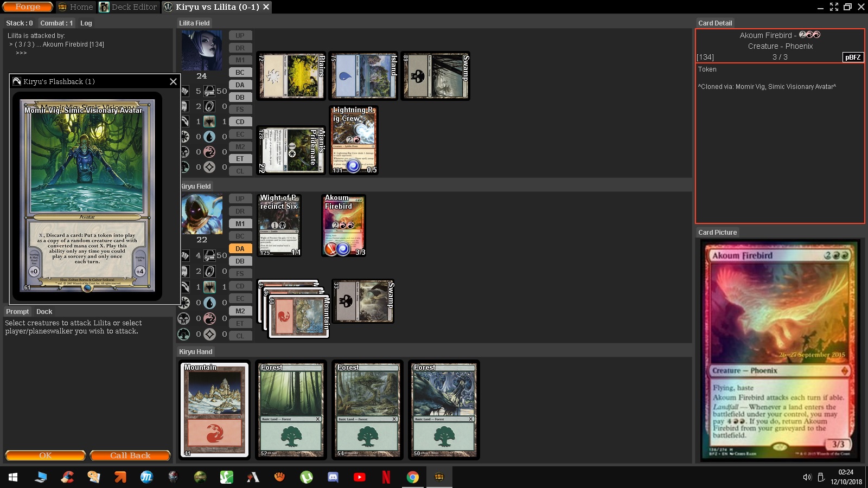Select Forest card numbered 54 in hand
The image size is (868, 488).
click(x=368, y=410)
